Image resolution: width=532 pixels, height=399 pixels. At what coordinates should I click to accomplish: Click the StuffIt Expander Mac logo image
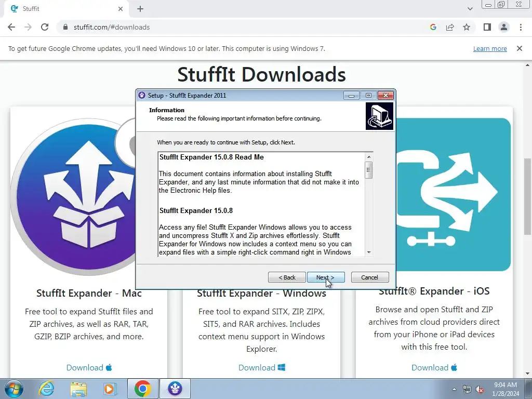[73, 197]
